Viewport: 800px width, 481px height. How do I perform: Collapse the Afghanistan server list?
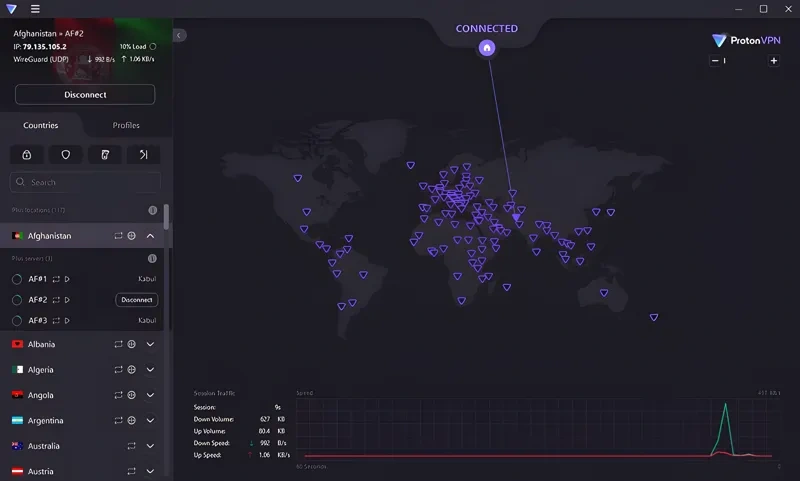[151, 236]
